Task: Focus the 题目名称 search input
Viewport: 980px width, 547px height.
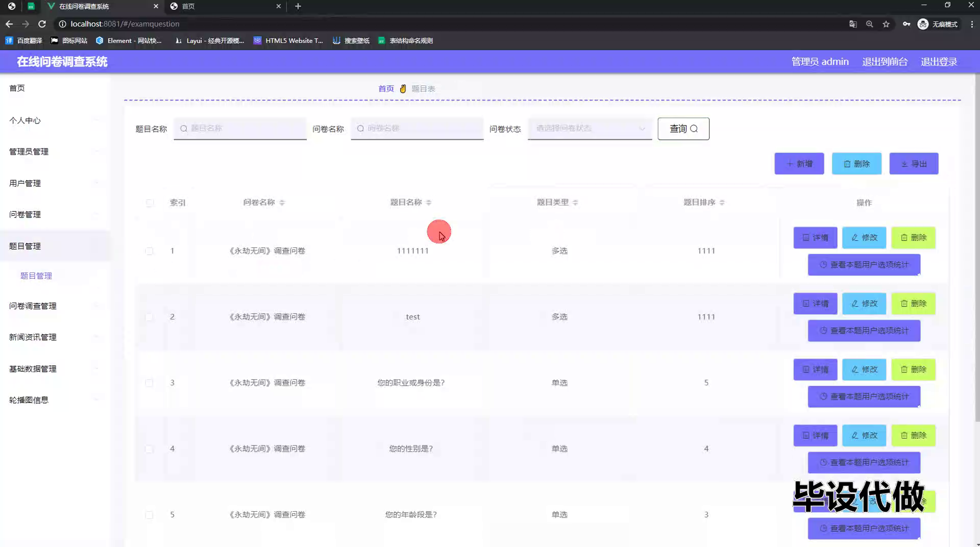Action: coord(240,129)
